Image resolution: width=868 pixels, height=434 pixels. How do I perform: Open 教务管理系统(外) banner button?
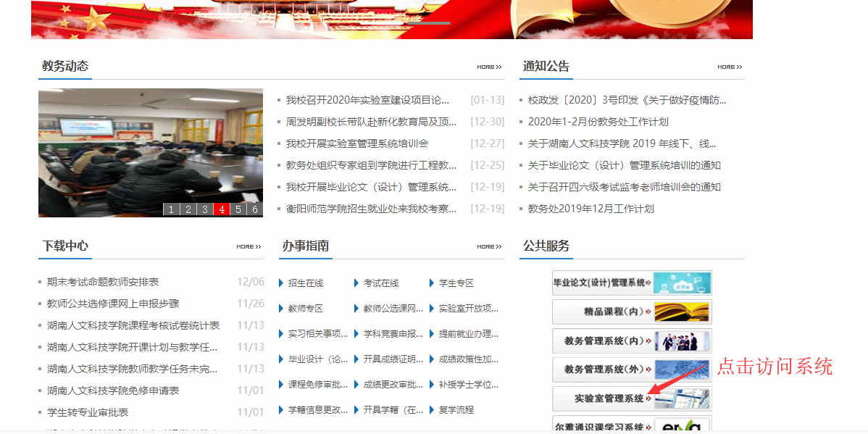pyautogui.click(x=631, y=370)
